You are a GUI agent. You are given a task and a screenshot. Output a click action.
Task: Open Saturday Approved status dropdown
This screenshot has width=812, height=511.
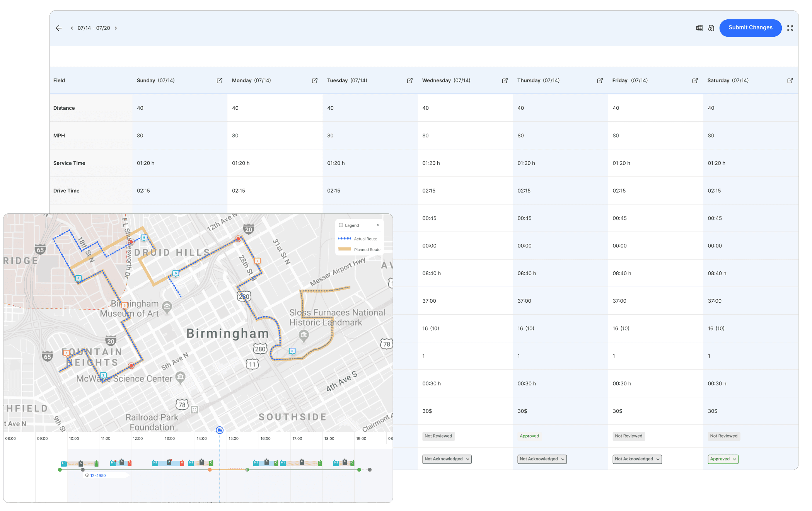click(723, 459)
